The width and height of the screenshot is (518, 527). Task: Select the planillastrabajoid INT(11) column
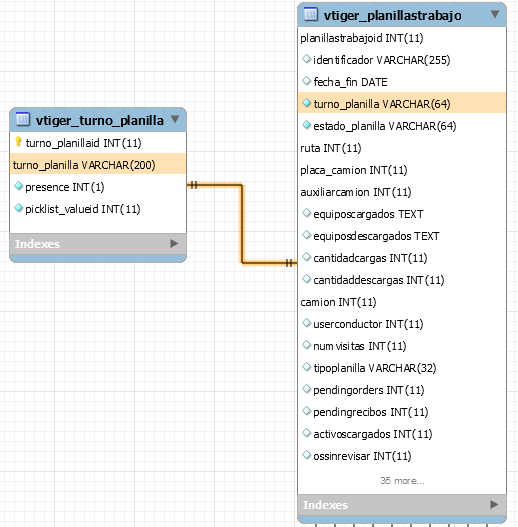[x=402, y=38]
